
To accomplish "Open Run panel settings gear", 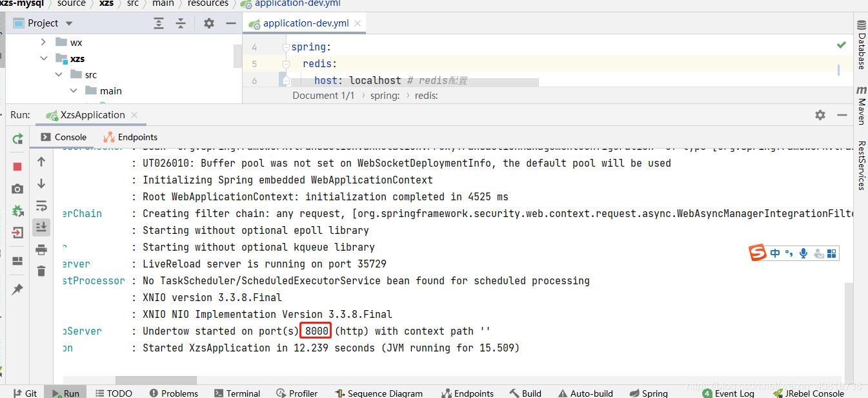I will click(x=820, y=115).
